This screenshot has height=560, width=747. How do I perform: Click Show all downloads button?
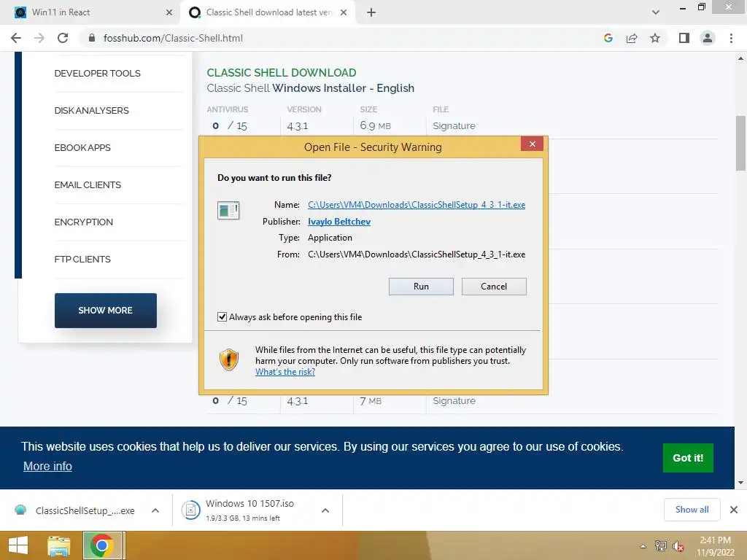[692, 510]
